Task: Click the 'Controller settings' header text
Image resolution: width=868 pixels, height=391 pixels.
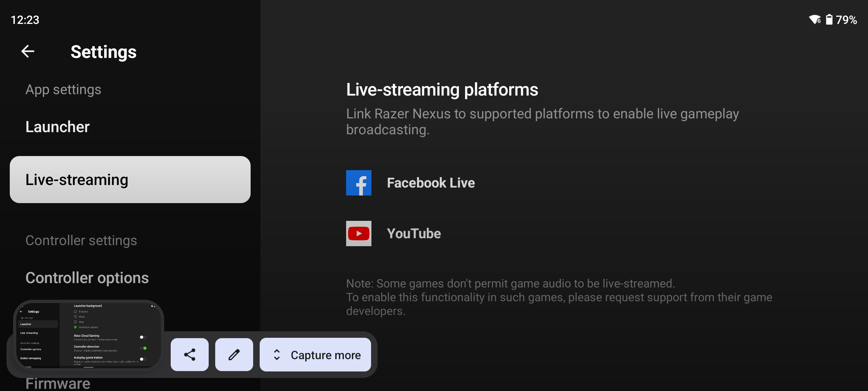Action: (x=81, y=240)
